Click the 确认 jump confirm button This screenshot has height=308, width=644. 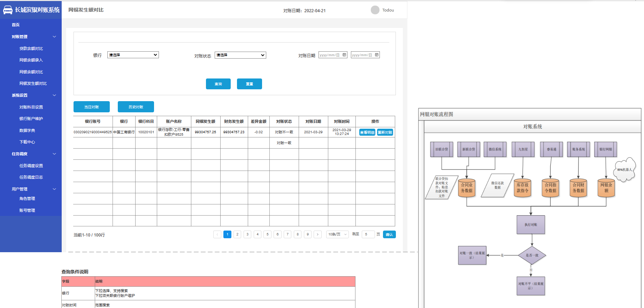[x=389, y=234]
